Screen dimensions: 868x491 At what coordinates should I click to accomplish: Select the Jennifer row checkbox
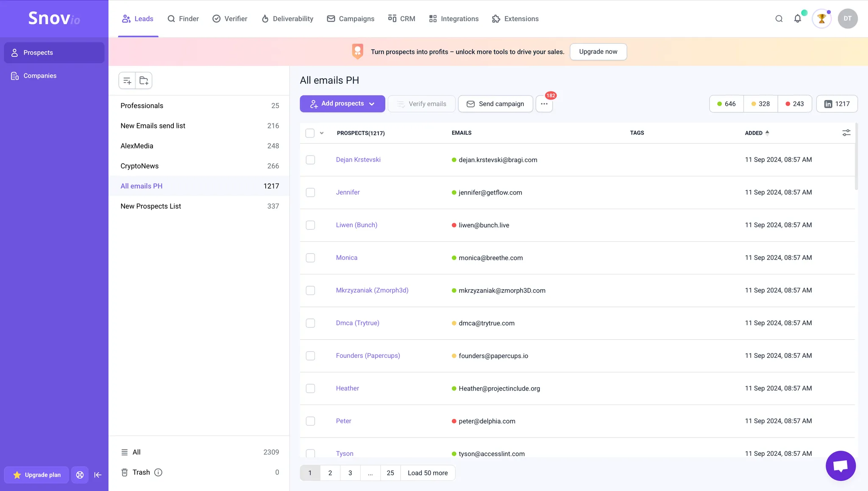[x=310, y=192]
